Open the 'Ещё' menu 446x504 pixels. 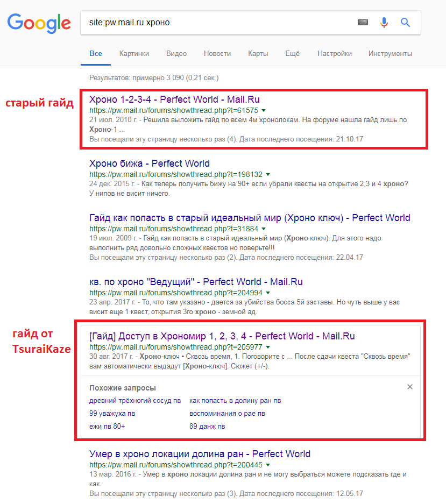pos(292,53)
